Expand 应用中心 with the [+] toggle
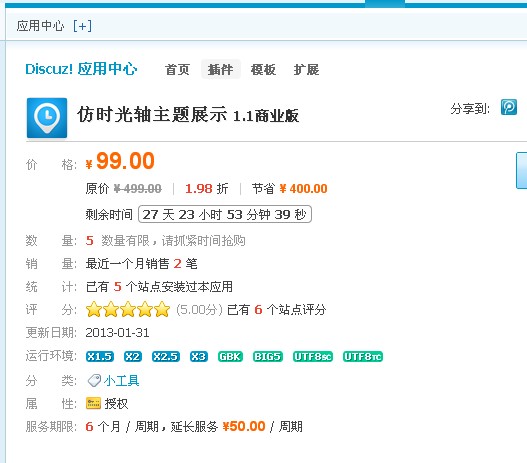 point(82,26)
